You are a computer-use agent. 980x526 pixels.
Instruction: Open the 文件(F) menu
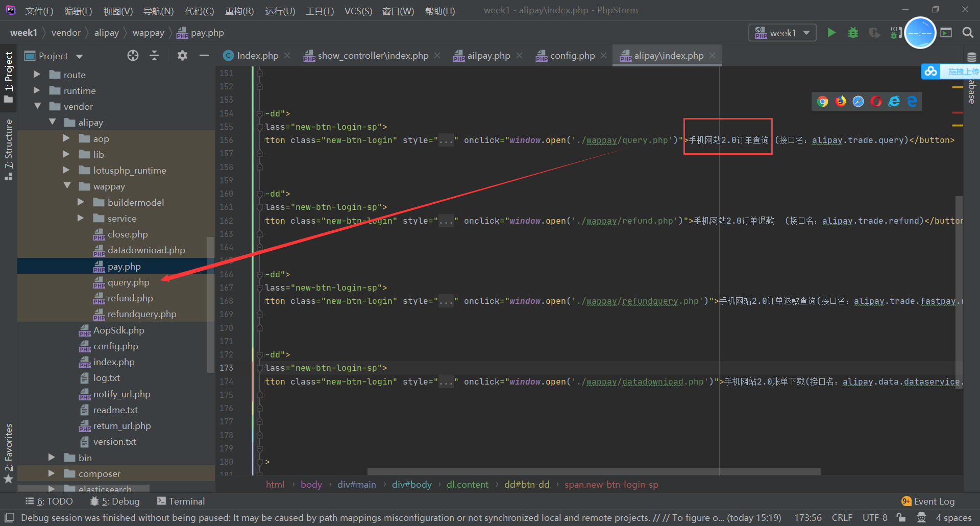(39, 11)
